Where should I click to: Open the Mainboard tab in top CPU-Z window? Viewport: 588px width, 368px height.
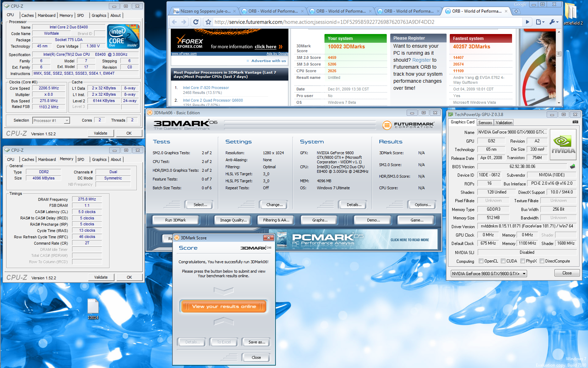[x=47, y=15]
